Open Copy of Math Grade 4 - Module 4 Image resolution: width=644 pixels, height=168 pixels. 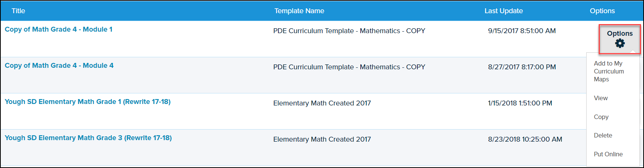click(x=59, y=66)
